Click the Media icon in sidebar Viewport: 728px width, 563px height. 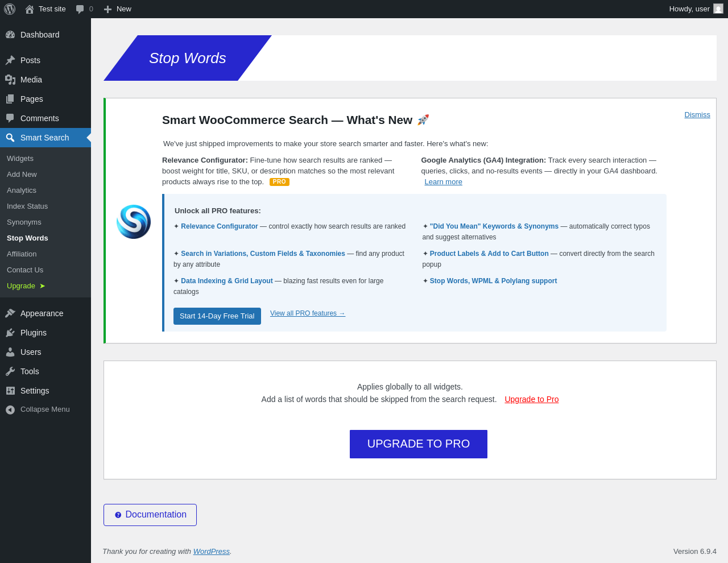(10, 80)
